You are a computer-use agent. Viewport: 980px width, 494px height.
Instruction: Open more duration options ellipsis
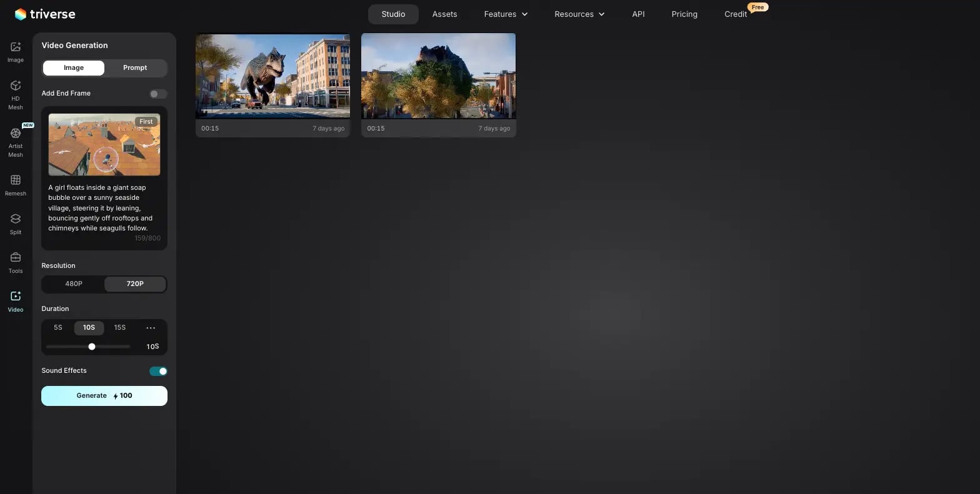pyautogui.click(x=151, y=327)
